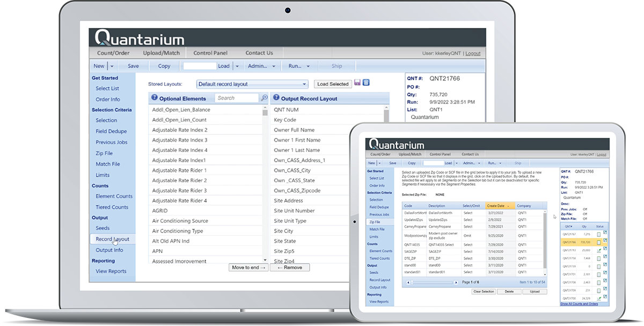Select Match File in tablet sidebar
Image resolution: width=644 pixels, height=326 pixels.
(x=377, y=229)
